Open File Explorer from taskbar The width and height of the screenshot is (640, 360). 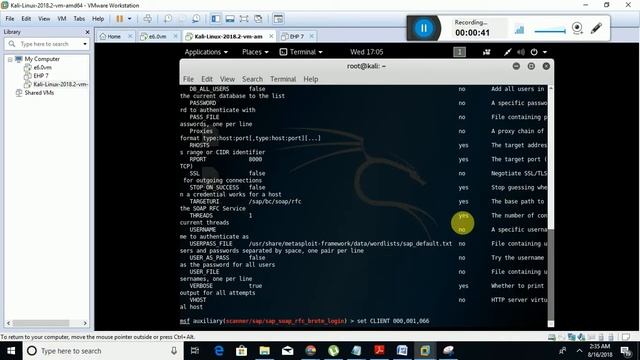pos(264,351)
